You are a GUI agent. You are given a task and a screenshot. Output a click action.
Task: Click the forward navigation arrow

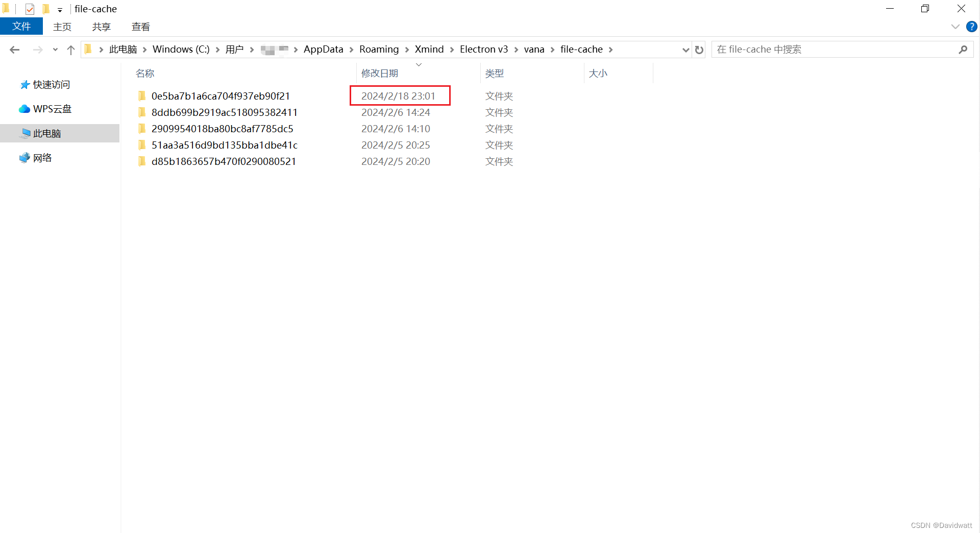pyautogui.click(x=38, y=50)
